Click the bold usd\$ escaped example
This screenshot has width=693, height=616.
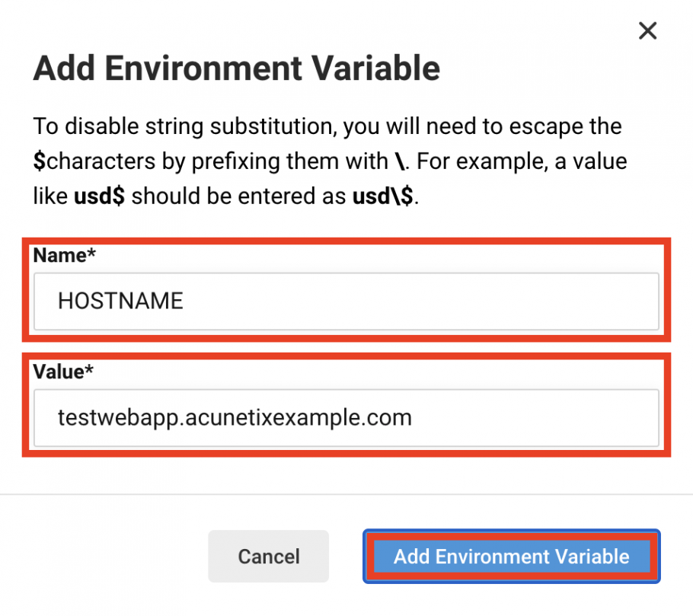pos(383,196)
